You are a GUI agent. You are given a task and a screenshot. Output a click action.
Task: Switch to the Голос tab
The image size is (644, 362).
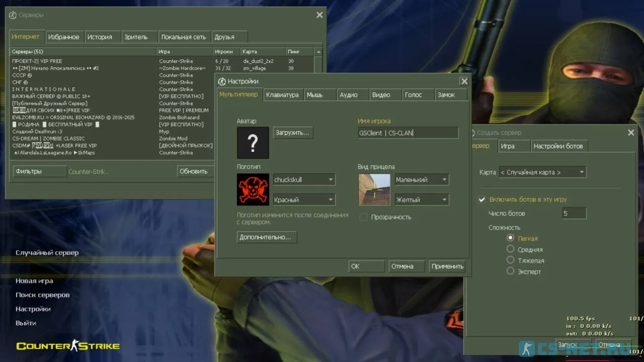tap(418, 95)
